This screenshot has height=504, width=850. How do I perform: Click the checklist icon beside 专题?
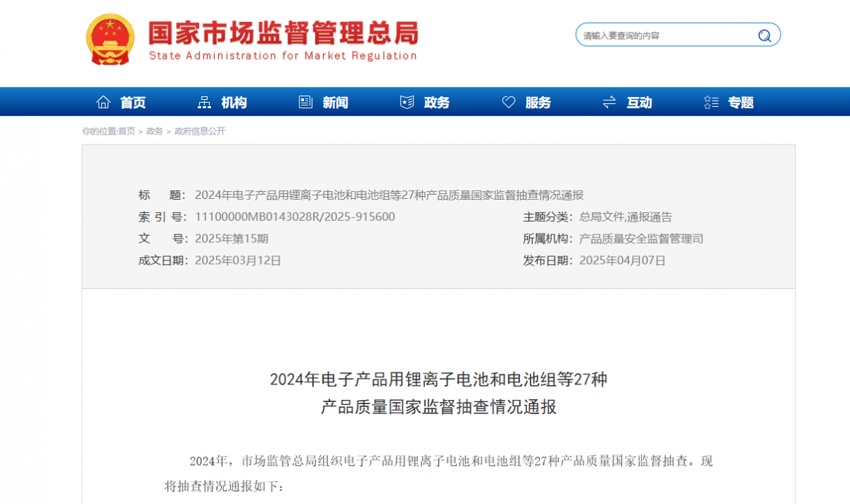tap(710, 101)
